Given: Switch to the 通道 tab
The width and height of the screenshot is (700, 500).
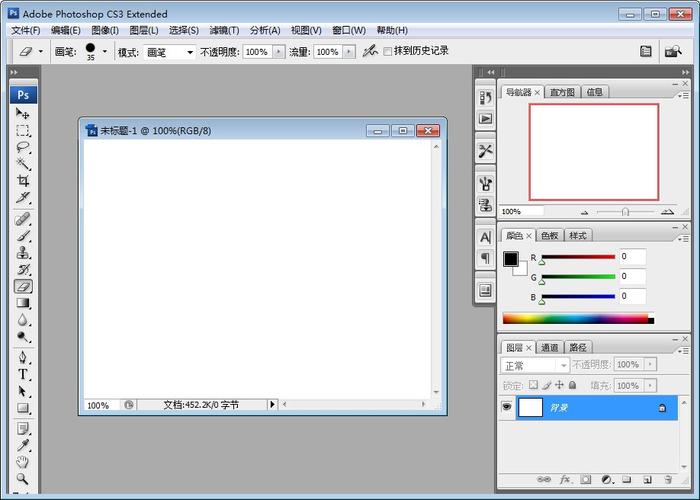Looking at the screenshot, I should pos(550,348).
